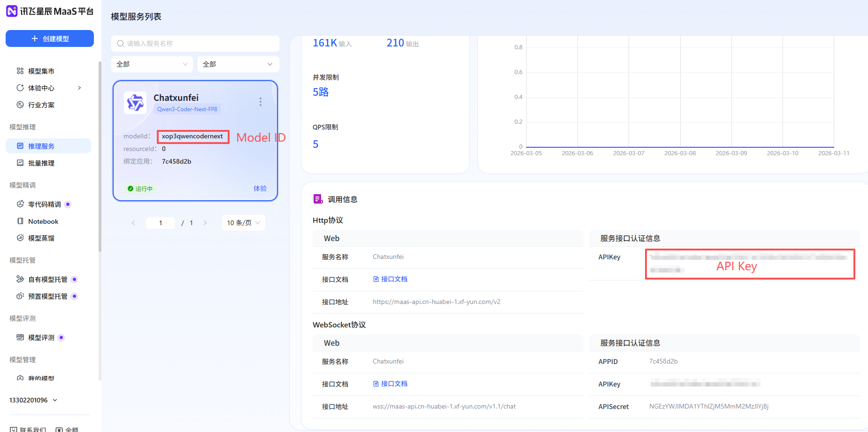Open the kebab menu on Chatxunfei card
Viewport: 868px width, 432px height.
click(261, 101)
